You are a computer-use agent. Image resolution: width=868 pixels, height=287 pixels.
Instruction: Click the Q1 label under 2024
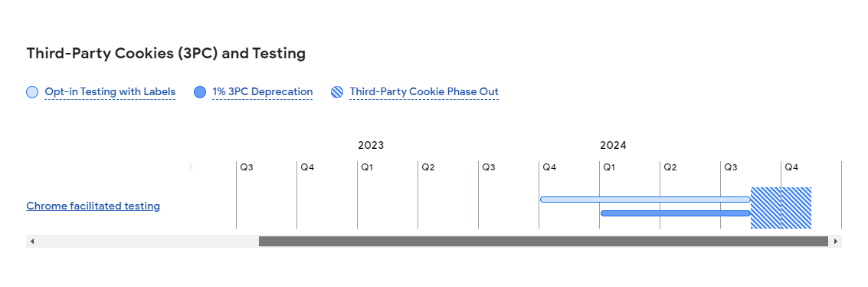610,167
